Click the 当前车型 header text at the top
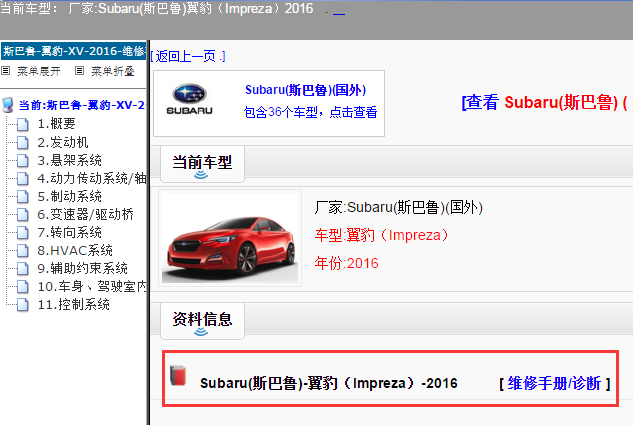Image resolution: width=633 pixels, height=425 pixels. (x=157, y=8)
